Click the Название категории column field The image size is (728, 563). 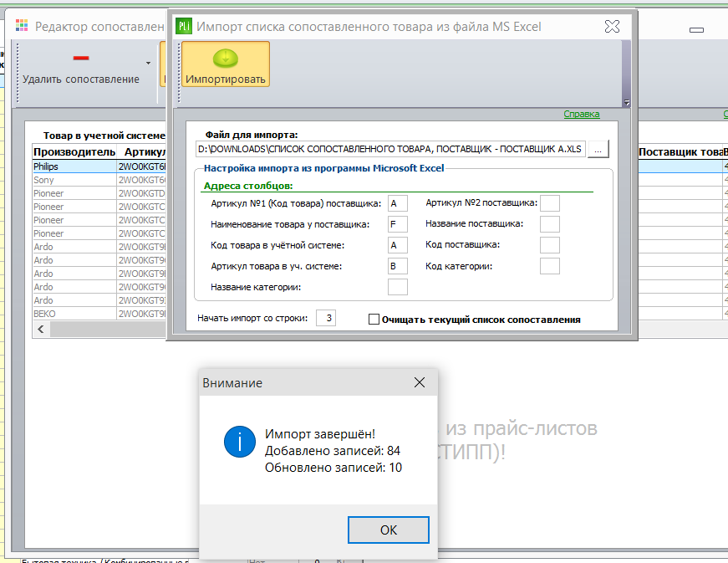coord(397,287)
